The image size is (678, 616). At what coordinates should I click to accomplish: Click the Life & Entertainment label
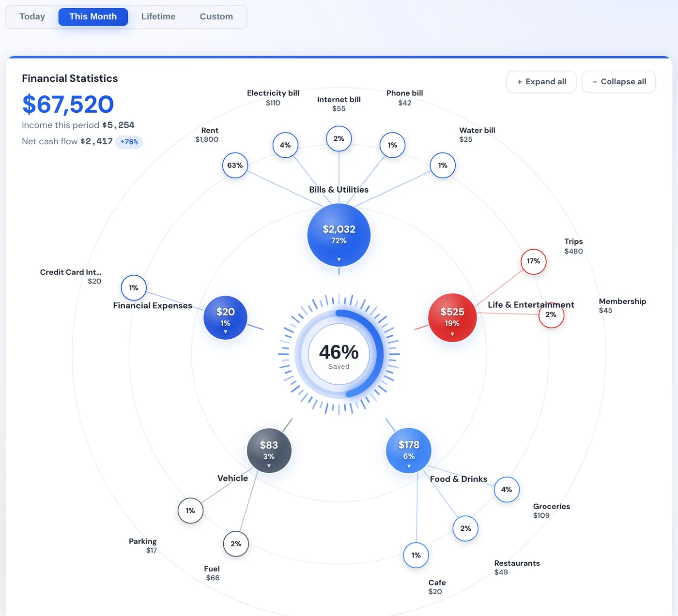[x=531, y=305]
